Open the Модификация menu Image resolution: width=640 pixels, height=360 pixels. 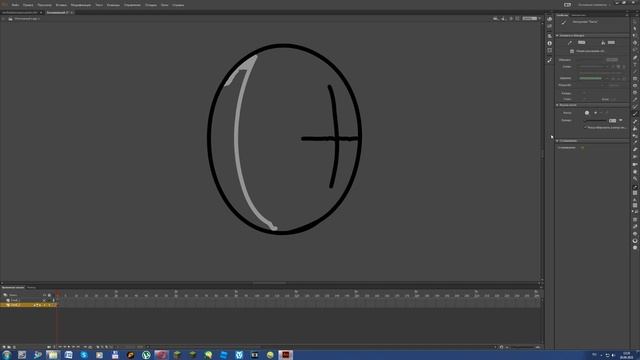click(x=81, y=5)
